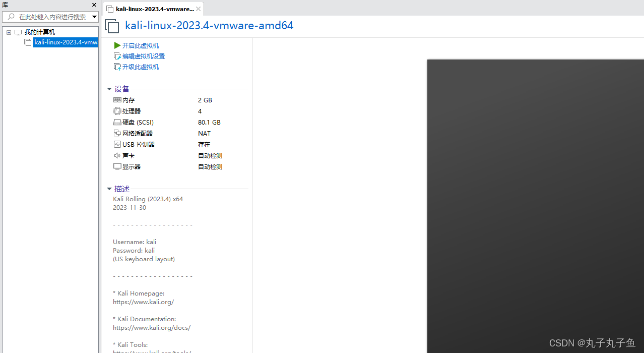This screenshot has width=644, height=353.
Task: Click 升级此虚拟机 link
Action: 141,67
